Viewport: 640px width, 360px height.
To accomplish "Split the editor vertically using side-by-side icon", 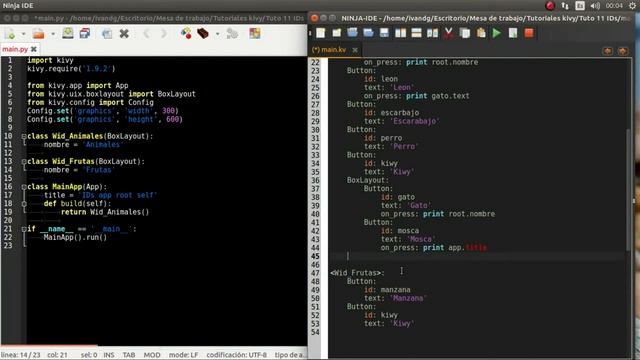I will click(400, 33).
